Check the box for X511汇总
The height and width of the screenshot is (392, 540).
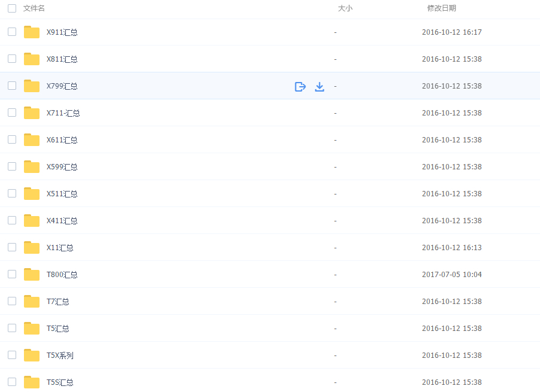click(x=12, y=193)
